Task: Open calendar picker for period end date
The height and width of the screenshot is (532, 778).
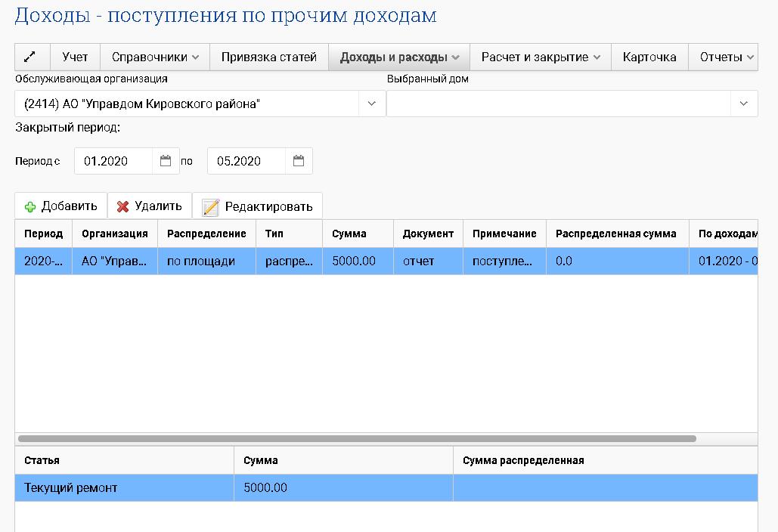Action: tap(299, 161)
